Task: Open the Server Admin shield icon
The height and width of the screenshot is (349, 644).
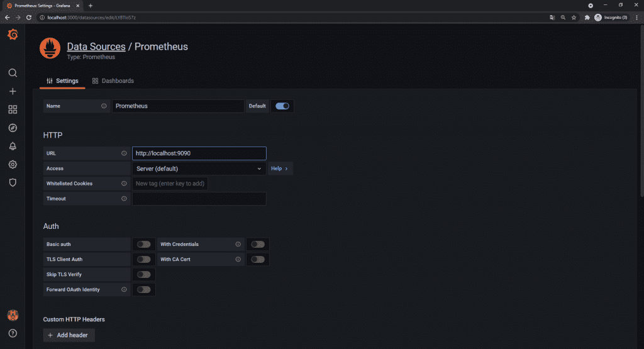Action: click(x=13, y=182)
